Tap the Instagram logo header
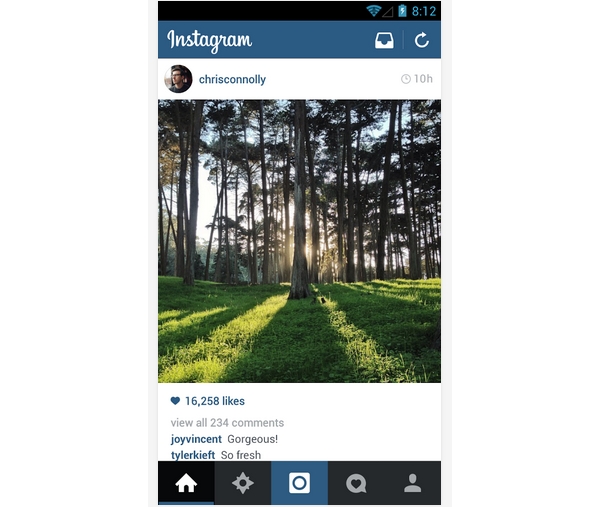This screenshot has height=507, width=600. coord(209,41)
